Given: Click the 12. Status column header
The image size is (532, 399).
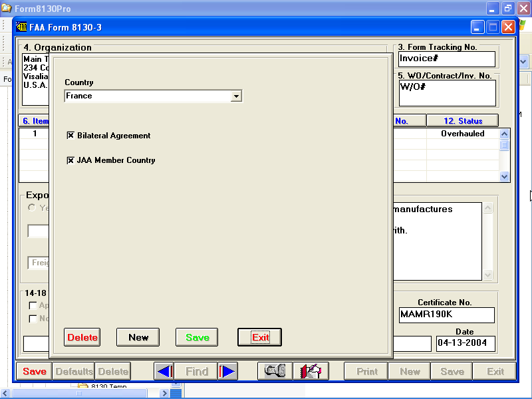Looking at the screenshot, I should point(462,121).
